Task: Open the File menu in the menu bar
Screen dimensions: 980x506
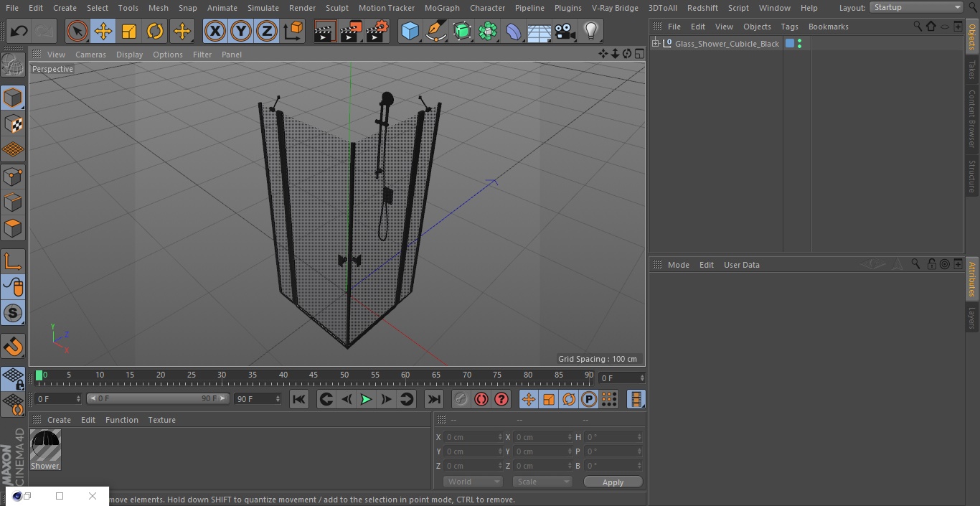Action: point(12,8)
